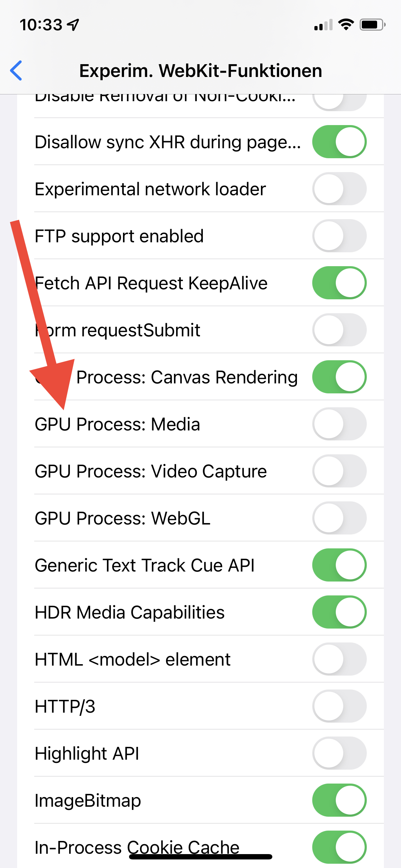
Task: Enable Experimental network loader switch
Action: tap(339, 189)
